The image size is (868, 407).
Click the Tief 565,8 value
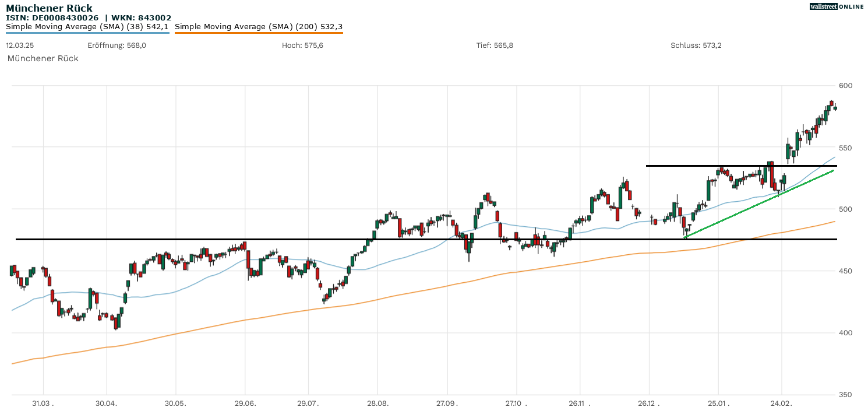coord(495,45)
